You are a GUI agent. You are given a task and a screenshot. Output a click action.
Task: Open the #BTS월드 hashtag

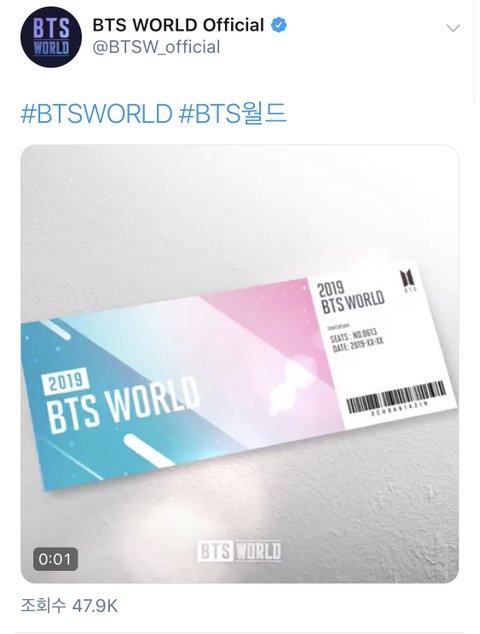pyautogui.click(x=233, y=113)
